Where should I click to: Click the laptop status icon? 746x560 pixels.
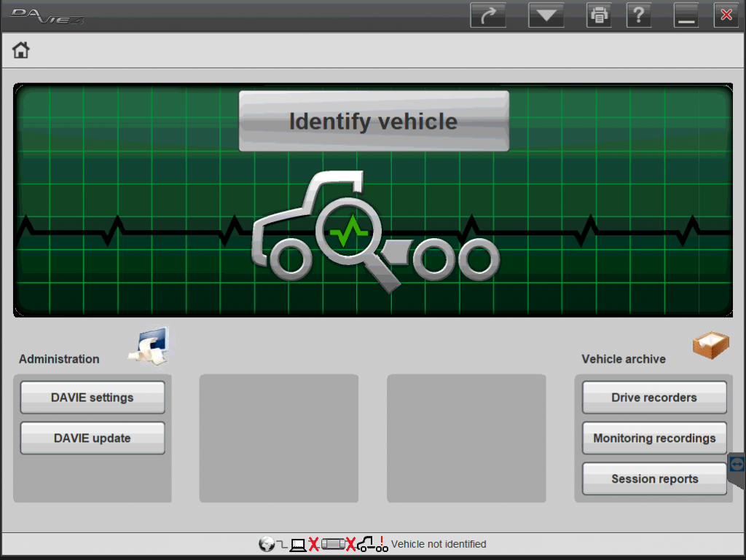[298, 545]
